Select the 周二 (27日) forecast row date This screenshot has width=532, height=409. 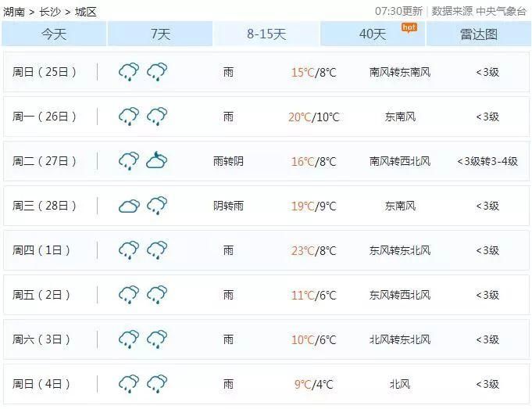coord(45,162)
